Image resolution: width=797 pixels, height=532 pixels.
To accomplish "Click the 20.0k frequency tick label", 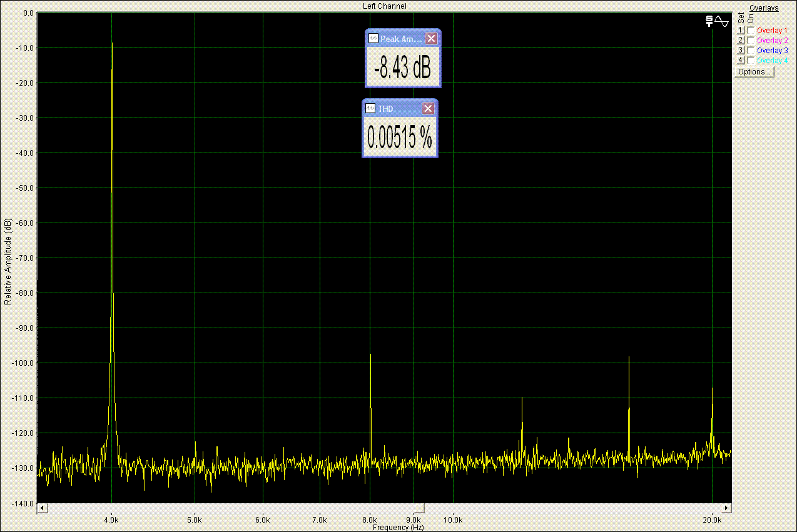I will pos(713,519).
